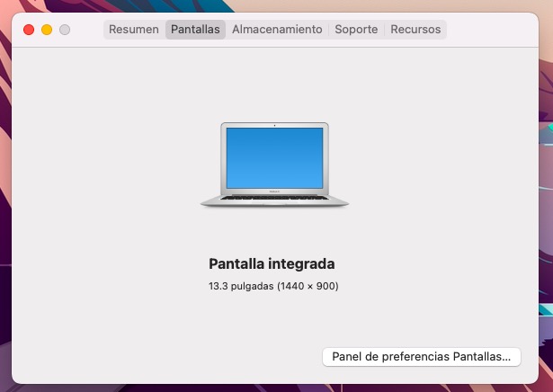Viewport: 553px width, 392px height.
Task: Open the Almacenamiento tab
Action: point(277,30)
